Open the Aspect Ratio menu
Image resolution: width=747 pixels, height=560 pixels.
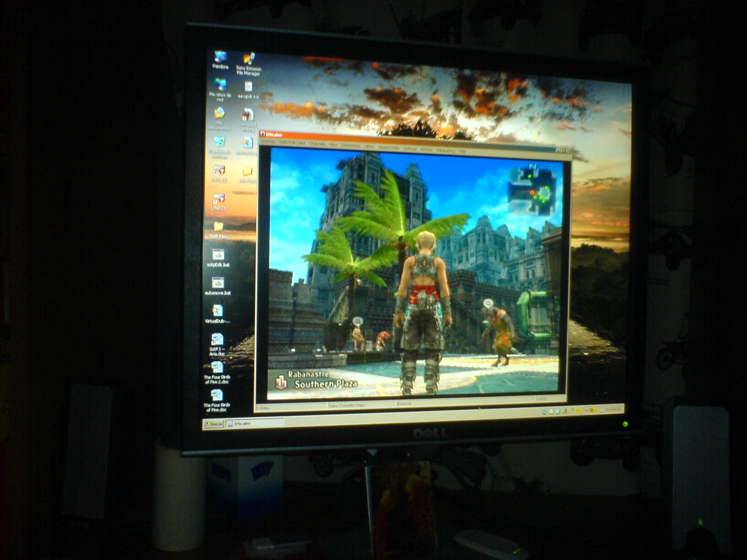tap(389, 147)
